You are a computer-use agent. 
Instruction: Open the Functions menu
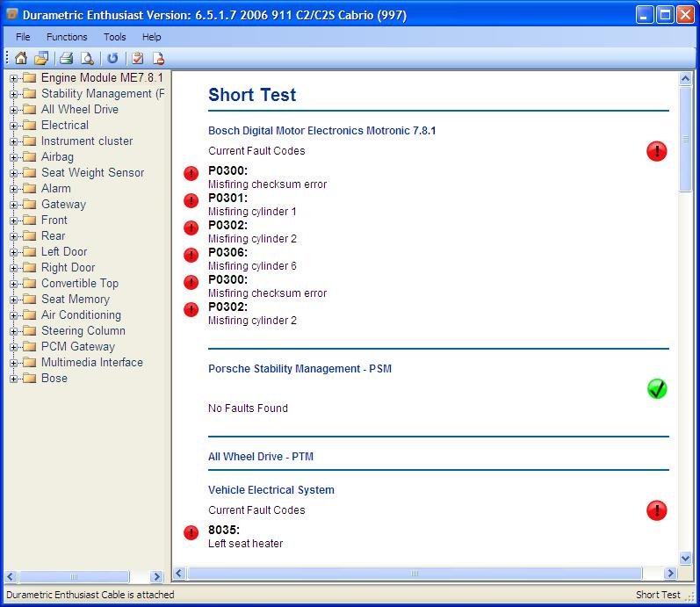[67, 37]
